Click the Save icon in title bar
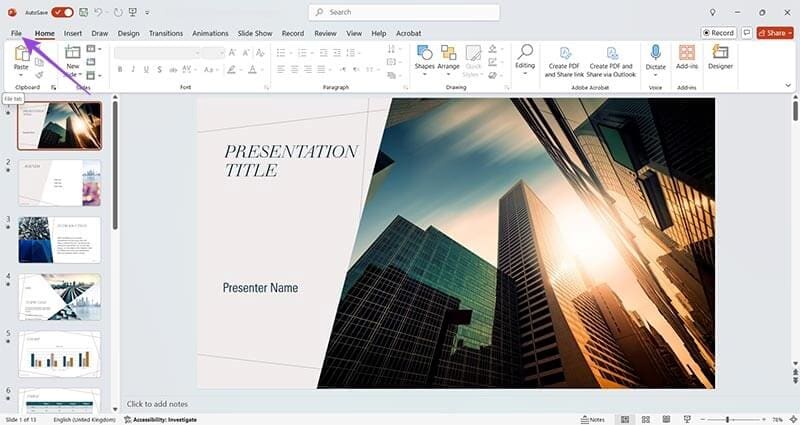800x425 pixels. coord(83,12)
